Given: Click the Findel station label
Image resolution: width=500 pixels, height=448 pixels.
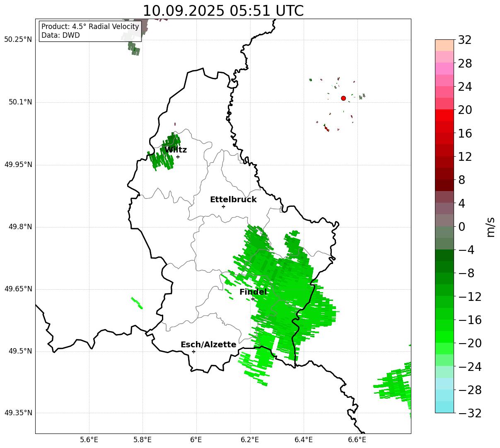Looking at the screenshot, I should click(253, 292).
